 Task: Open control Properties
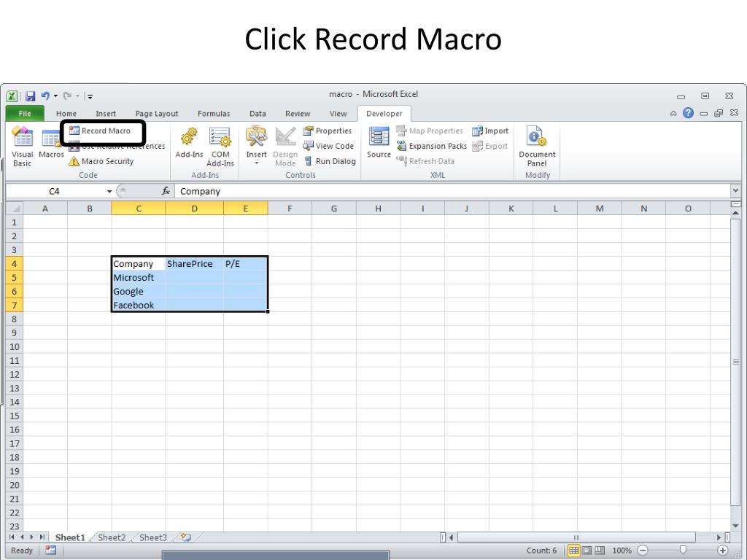coord(328,131)
